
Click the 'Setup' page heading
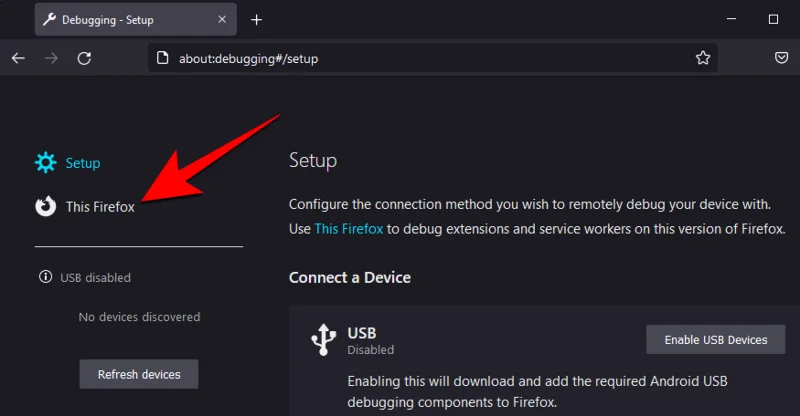click(x=313, y=160)
